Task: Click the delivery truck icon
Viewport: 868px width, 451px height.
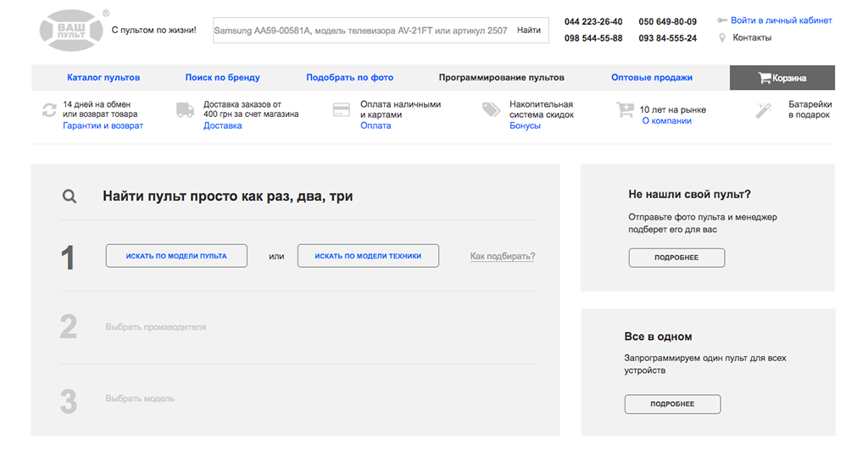Action: tap(186, 110)
